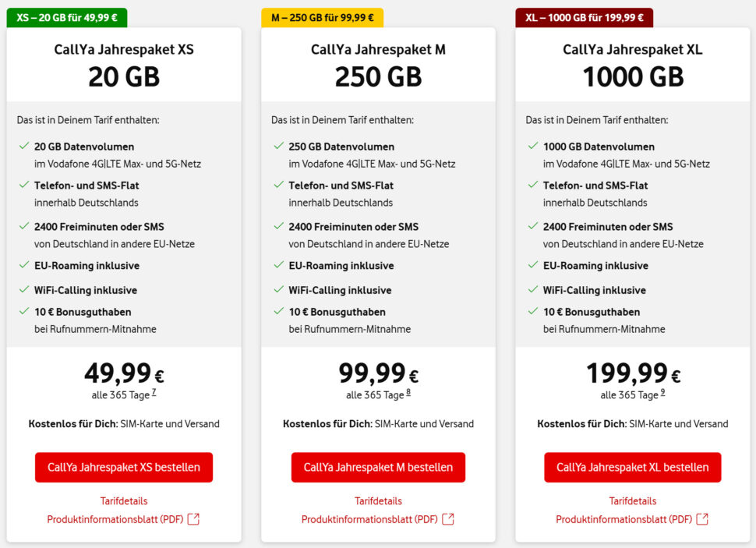Click the checkmark beside 2400 Freiminuten in M plan
Viewport: 756px width, 548px height.
click(277, 227)
